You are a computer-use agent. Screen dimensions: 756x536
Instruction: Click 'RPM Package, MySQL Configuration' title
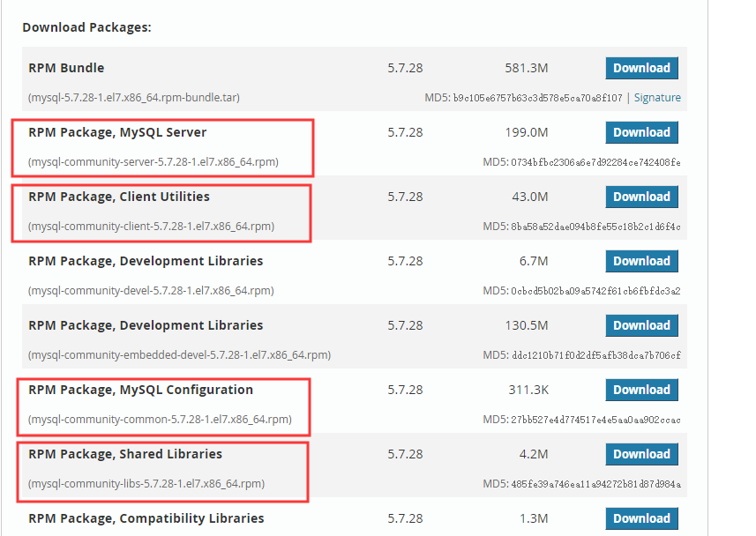pos(140,390)
